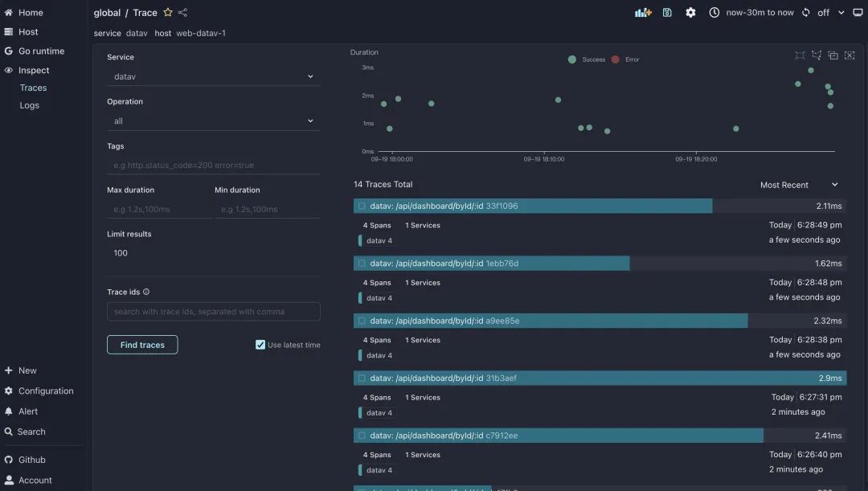
Task: Click the Find traces button
Action: click(142, 344)
